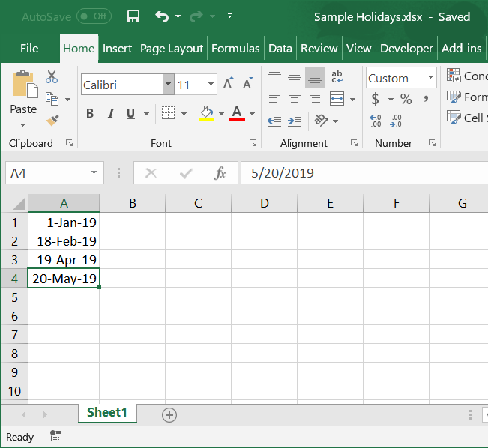Open the File menu
Image resolution: width=488 pixels, height=448 pixels.
point(29,49)
